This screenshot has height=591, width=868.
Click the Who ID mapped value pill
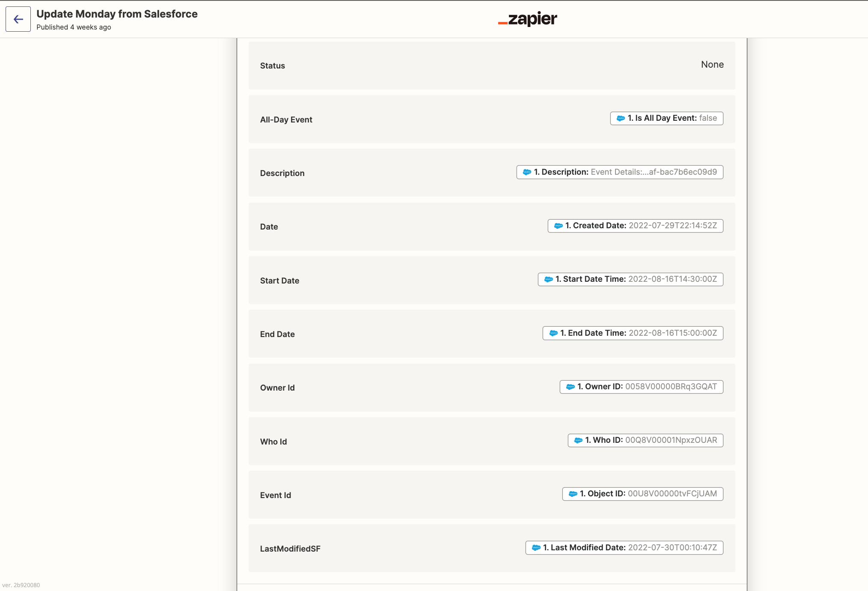coord(645,441)
